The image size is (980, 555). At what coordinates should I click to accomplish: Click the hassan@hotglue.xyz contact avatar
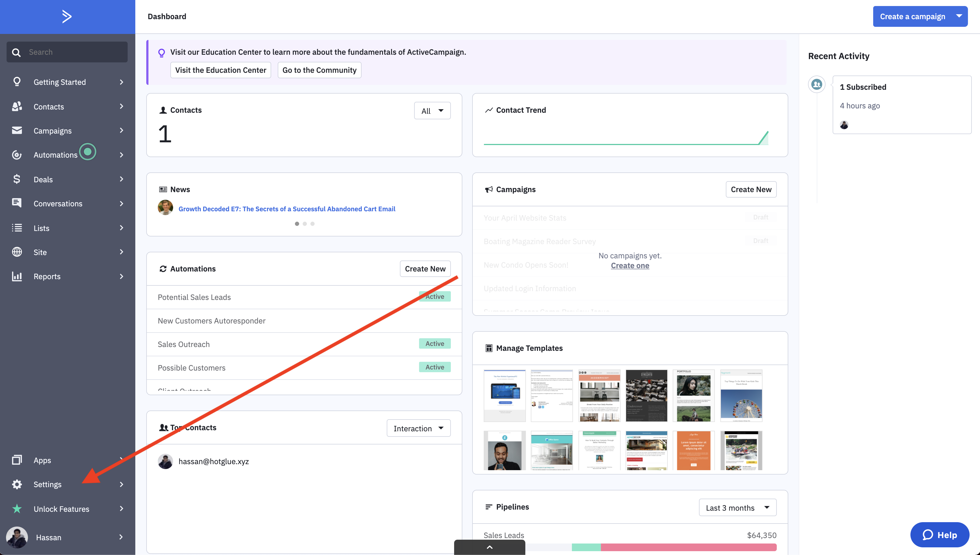tap(165, 461)
